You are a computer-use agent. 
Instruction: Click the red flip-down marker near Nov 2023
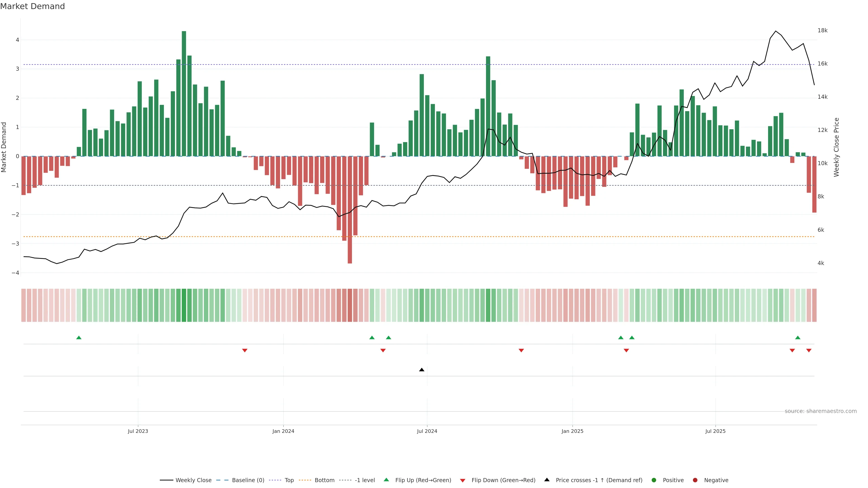(245, 351)
